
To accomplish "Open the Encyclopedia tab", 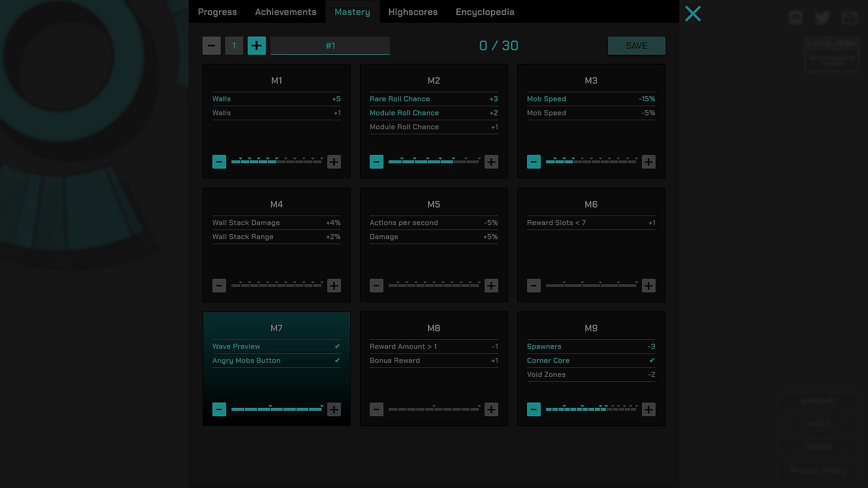I will (485, 12).
